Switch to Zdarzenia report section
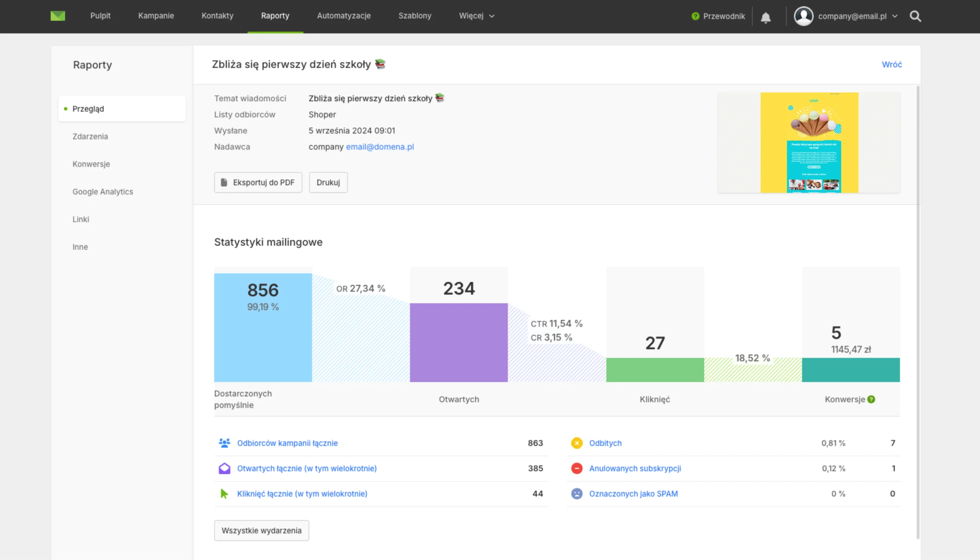This screenshot has width=980, height=560. point(90,137)
